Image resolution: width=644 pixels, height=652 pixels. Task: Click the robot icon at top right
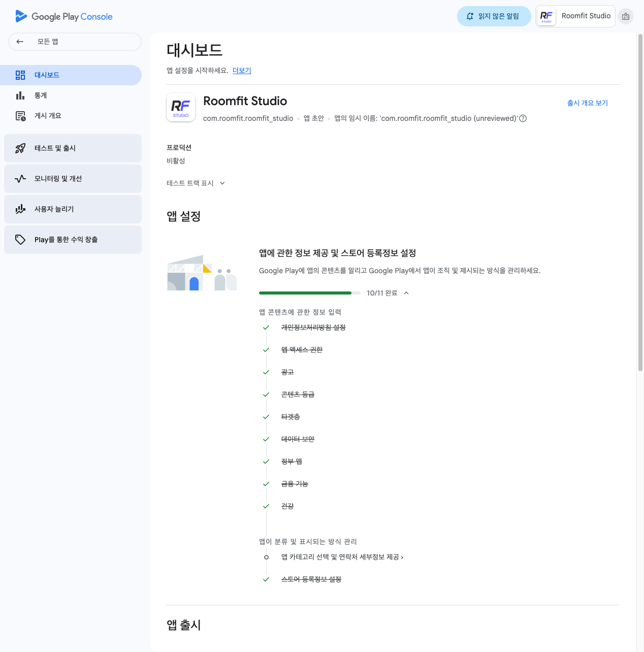click(626, 16)
